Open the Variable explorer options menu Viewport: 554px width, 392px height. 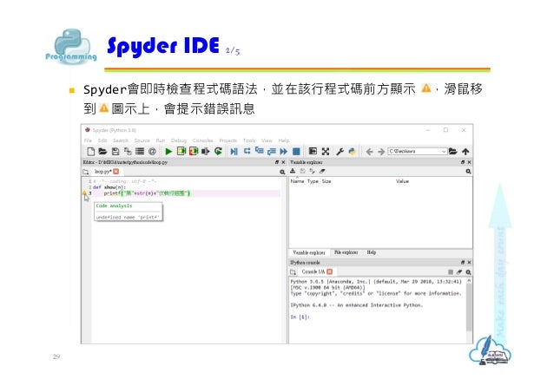coord(468,172)
